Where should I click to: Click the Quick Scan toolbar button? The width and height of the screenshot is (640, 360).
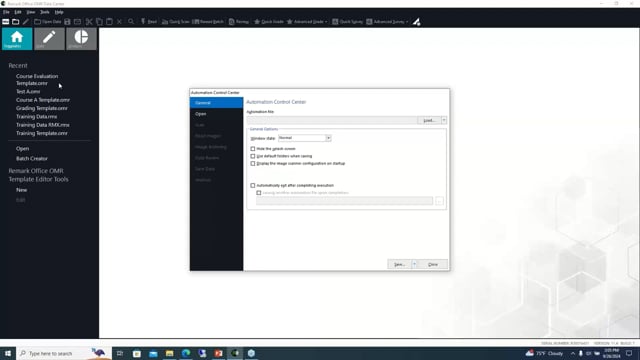click(x=176, y=22)
